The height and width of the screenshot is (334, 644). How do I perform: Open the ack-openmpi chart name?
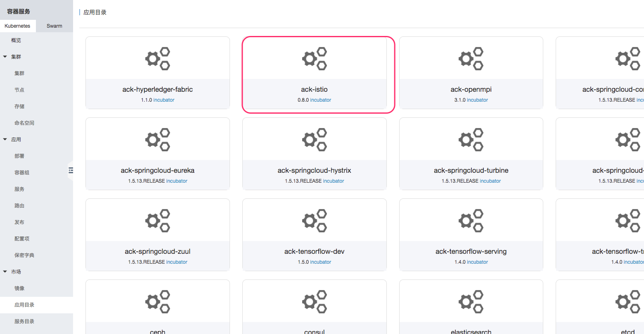(471, 89)
